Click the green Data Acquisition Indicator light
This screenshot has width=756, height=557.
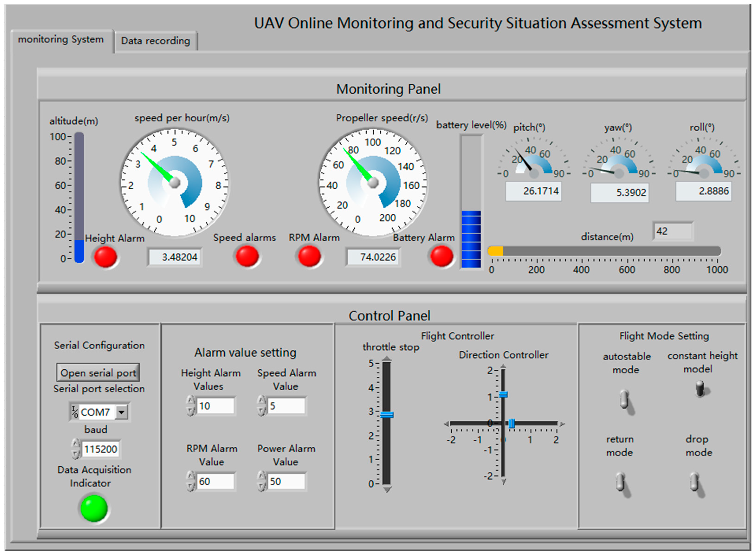click(94, 508)
